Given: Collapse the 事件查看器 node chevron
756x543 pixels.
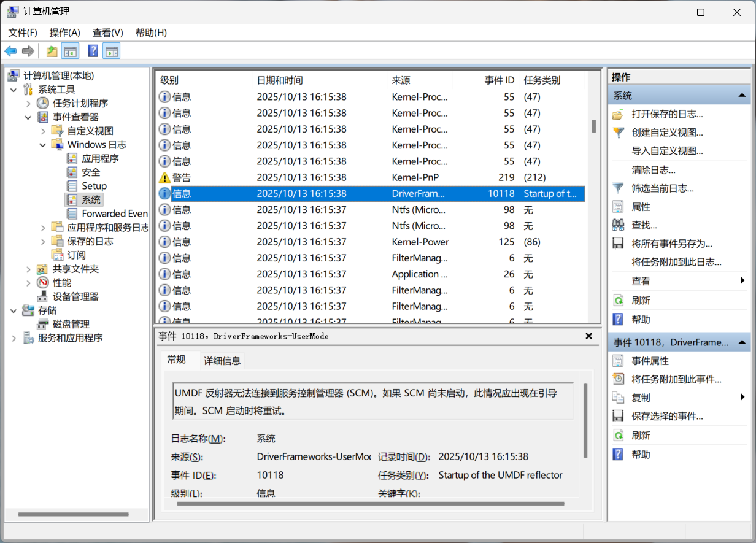Looking at the screenshot, I should coord(28,117).
